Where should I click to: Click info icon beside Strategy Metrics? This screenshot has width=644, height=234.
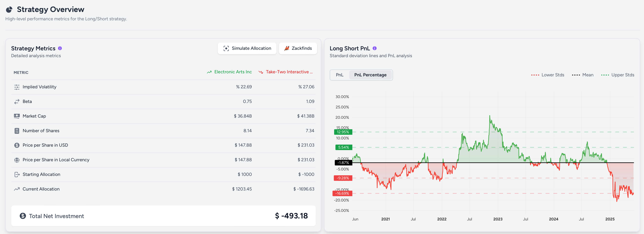tap(60, 48)
